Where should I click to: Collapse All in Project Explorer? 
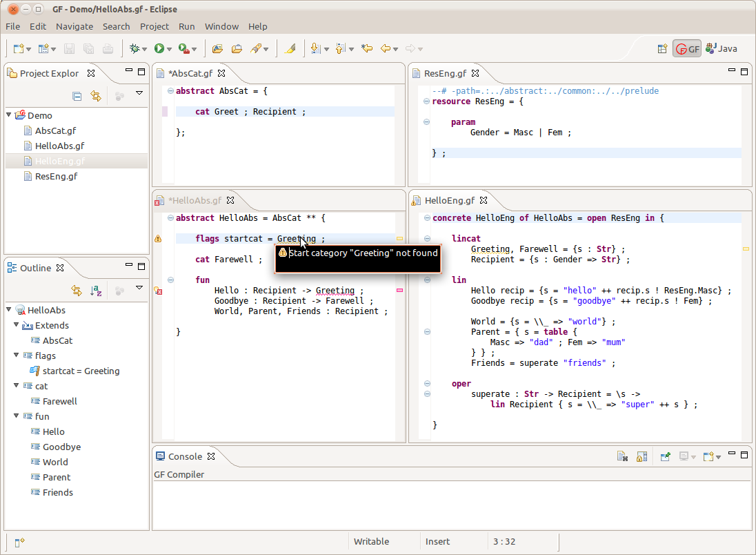tap(77, 96)
